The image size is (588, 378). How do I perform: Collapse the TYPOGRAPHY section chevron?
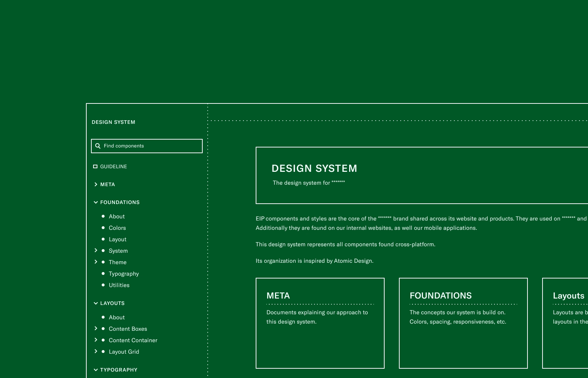point(96,370)
